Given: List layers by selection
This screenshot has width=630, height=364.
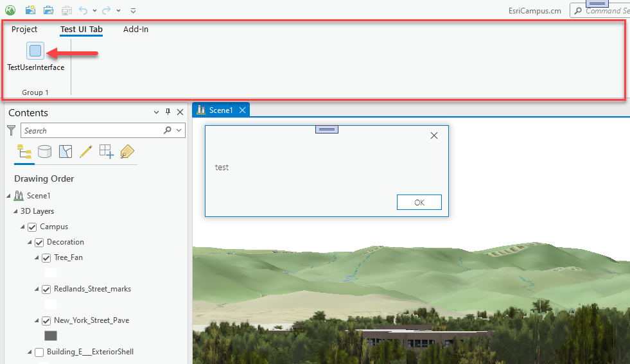Looking at the screenshot, I should click(65, 152).
